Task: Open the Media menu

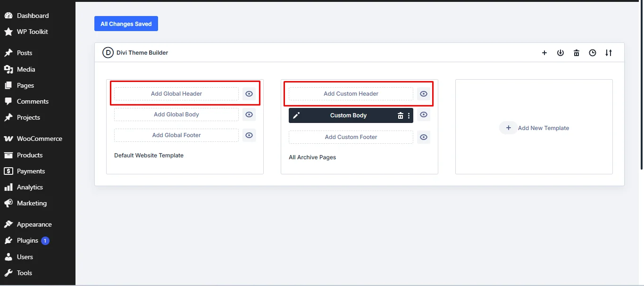Action: 38,69
